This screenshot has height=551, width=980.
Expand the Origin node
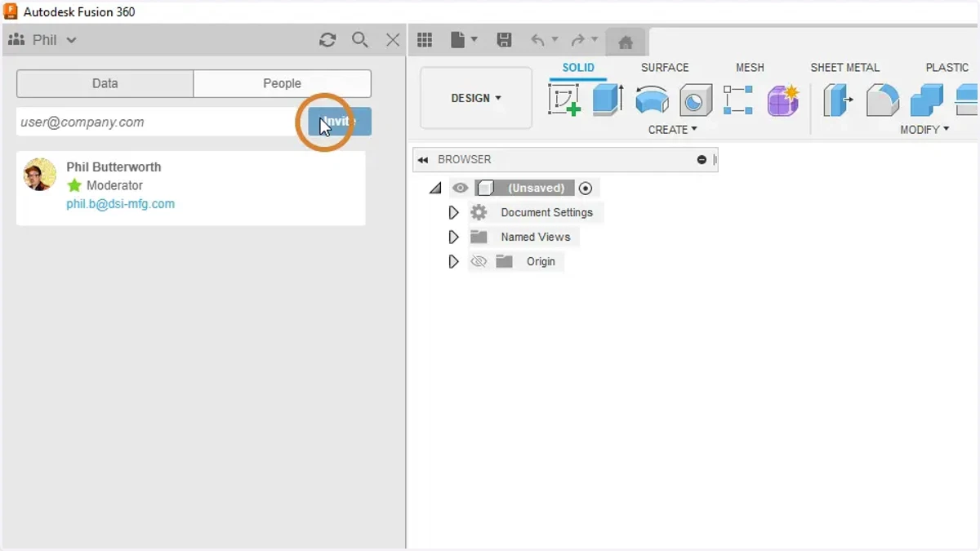[x=453, y=261]
